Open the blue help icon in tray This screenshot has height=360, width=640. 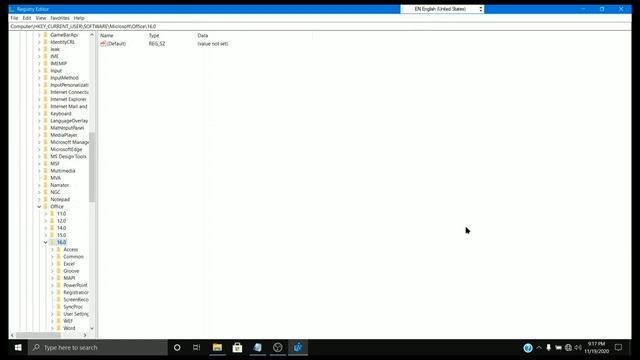click(x=528, y=348)
